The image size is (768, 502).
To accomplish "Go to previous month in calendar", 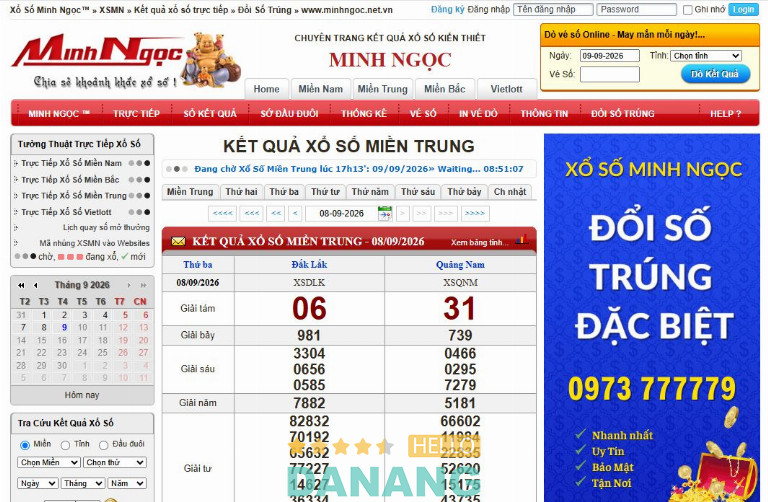I will tap(35, 285).
